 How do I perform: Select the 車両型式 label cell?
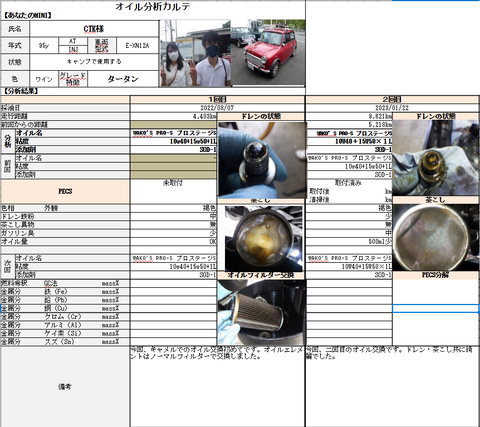[x=102, y=45]
